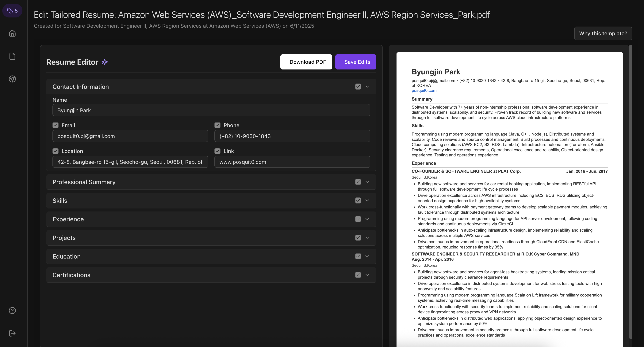Viewport: 644px width, 347px height.
Task: Uncheck the Location checkbox
Action: [56, 151]
